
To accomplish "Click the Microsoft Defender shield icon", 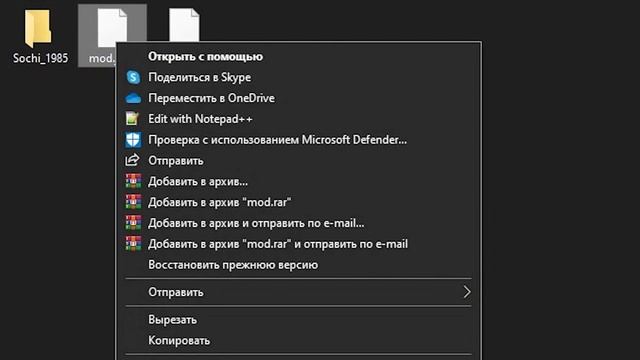I will pos(133,140).
